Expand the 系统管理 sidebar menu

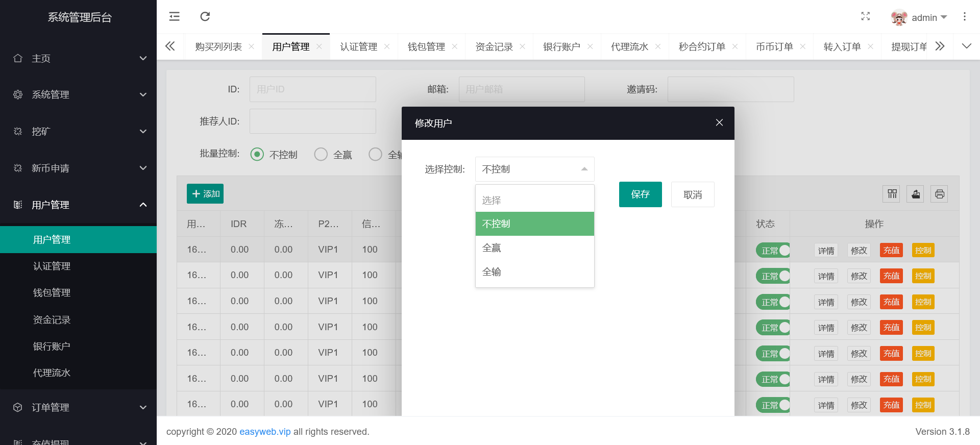(78, 94)
